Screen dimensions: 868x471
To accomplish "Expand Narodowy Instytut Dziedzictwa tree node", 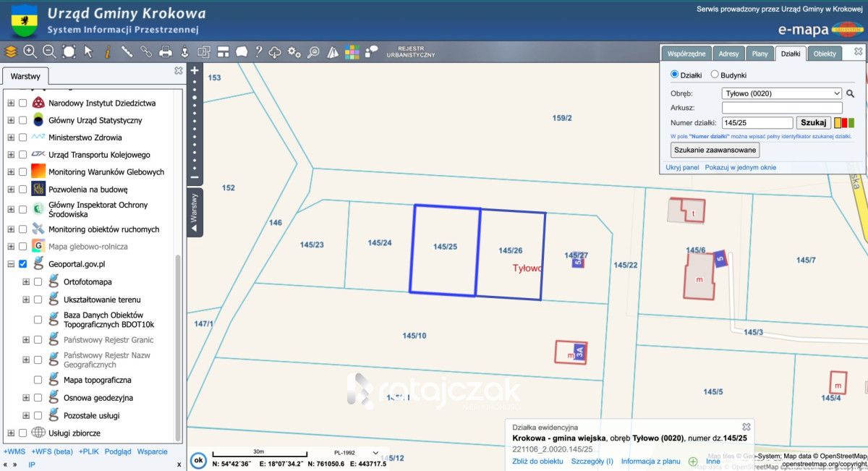I will pos(11,103).
